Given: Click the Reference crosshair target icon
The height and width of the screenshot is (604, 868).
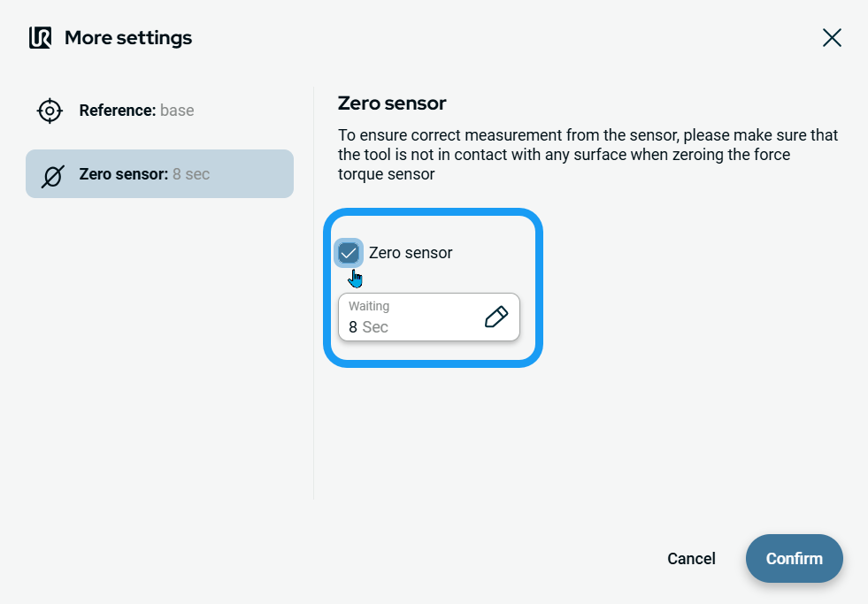Looking at the screenshot, I should 50,111.
